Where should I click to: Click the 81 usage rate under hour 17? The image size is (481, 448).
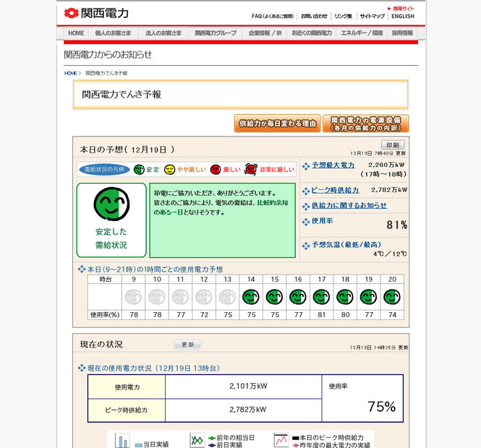coord(321,315)
